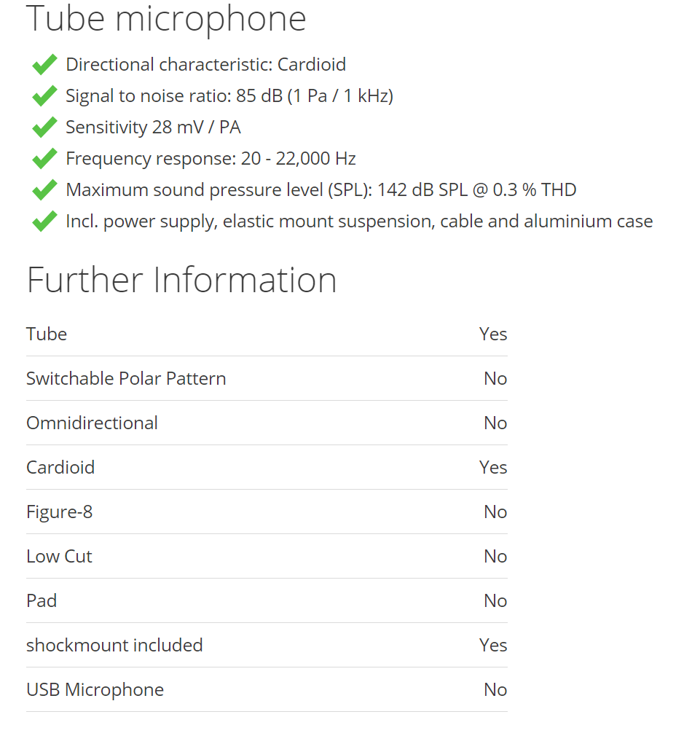
Task: Click the Further Information heading
Action: click(181, 280)
